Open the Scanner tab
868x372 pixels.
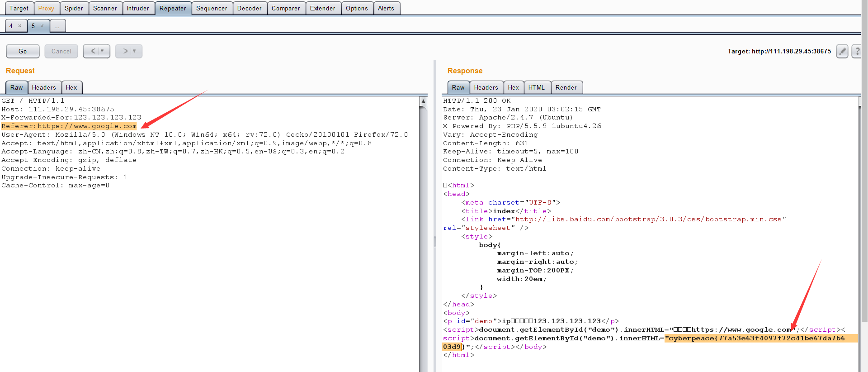click(105, 8)
